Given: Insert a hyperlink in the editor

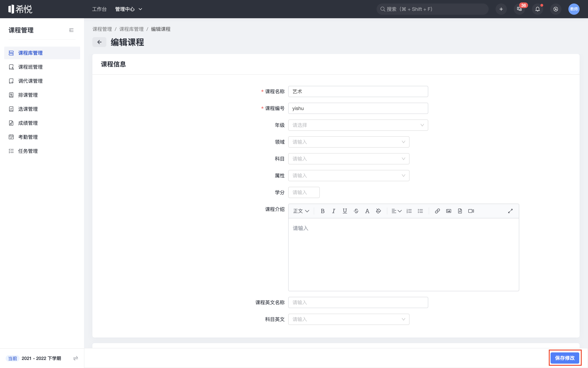Looking at the screenshot, I should (x=437, y=211).
